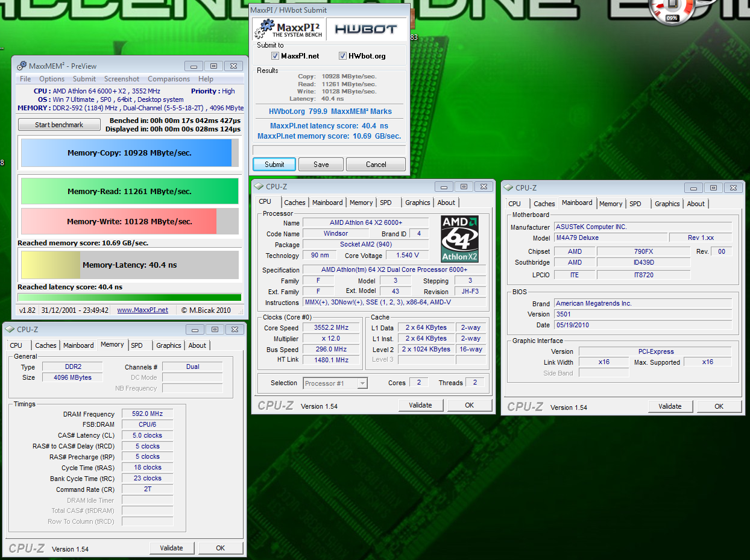Click the green Memory-Read result bar

coord(130,191)
